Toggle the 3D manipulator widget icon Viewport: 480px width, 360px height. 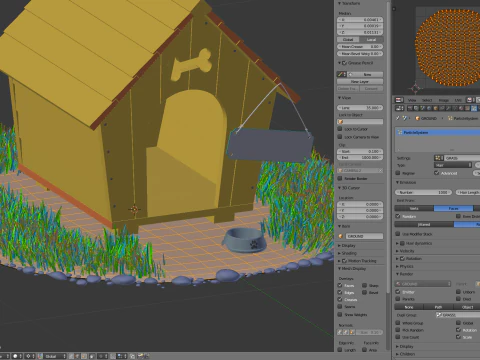coord(40,356)
